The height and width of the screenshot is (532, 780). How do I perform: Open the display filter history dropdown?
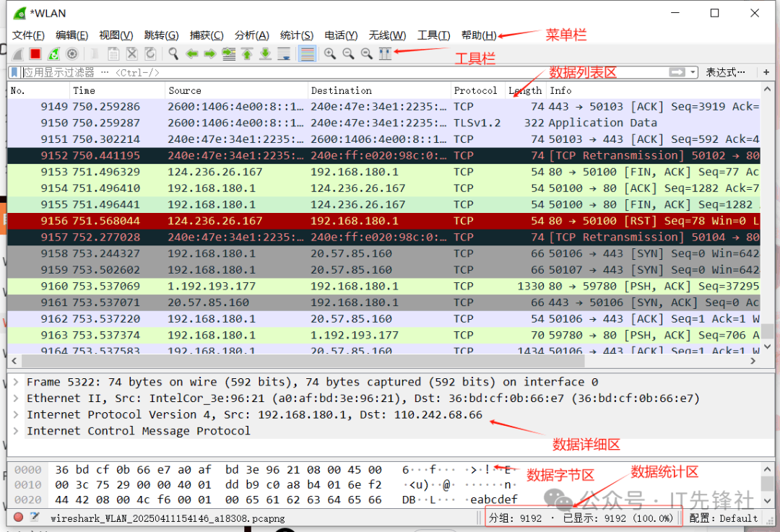click(x=693, y=72)
